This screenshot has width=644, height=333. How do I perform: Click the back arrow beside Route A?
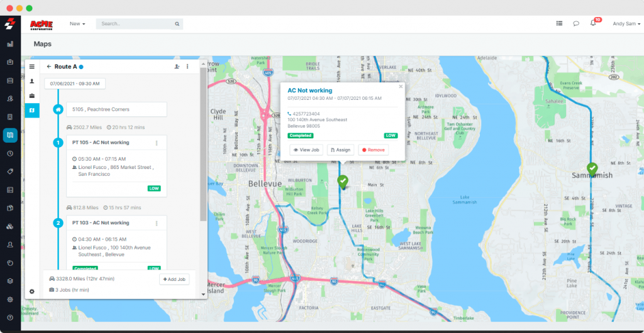click(x=48, y=66)
